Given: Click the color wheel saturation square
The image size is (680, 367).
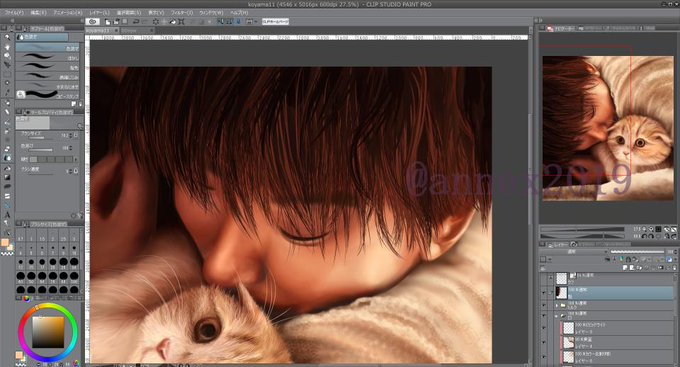Looking at the screenshot, I should 48,332.
